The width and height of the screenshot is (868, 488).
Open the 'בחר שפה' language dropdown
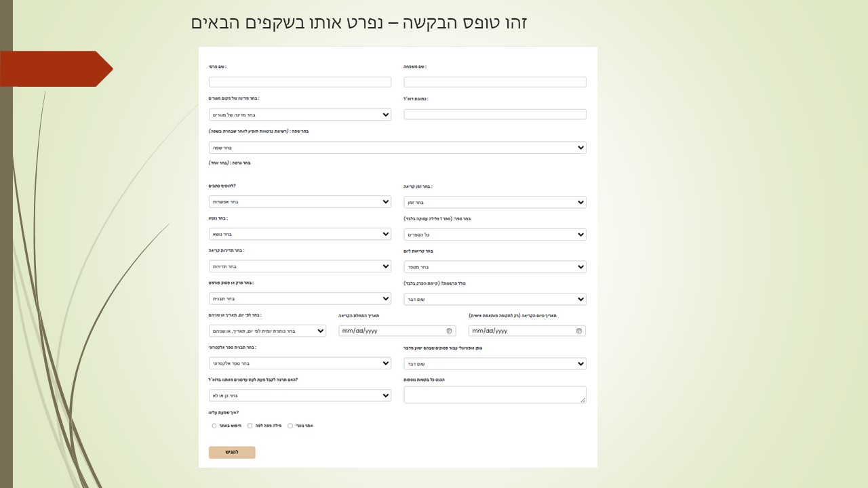click(397, 148)
